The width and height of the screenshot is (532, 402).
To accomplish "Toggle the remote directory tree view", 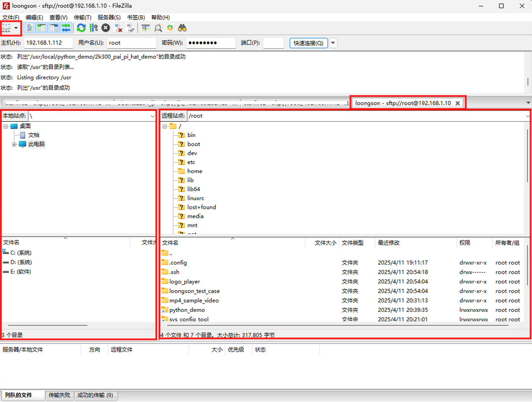I will click(54, 28).
